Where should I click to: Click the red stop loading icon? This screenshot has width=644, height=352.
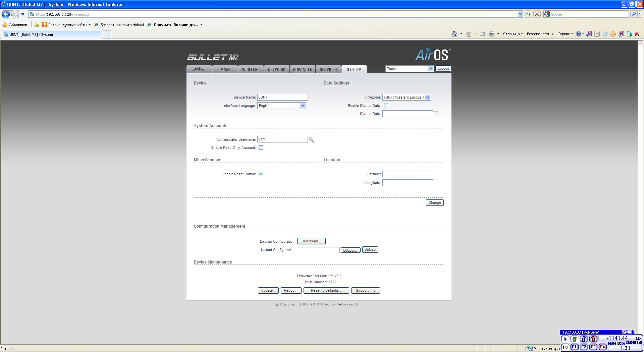537,14
